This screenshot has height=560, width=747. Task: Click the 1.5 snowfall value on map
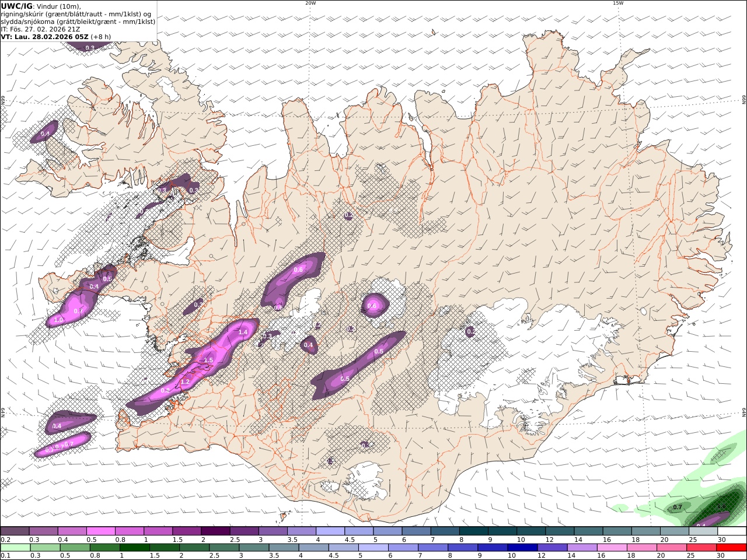tap(208, 360)
